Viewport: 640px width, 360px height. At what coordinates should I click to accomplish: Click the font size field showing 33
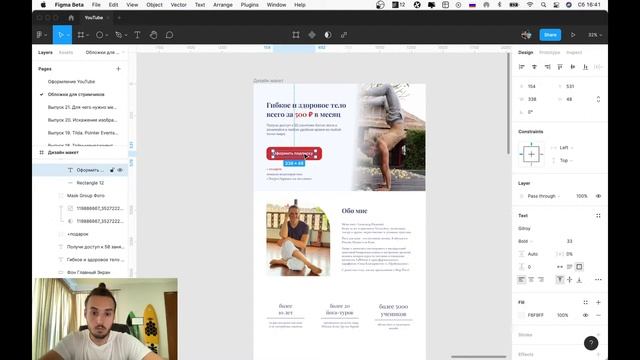[x=569, y=241]
